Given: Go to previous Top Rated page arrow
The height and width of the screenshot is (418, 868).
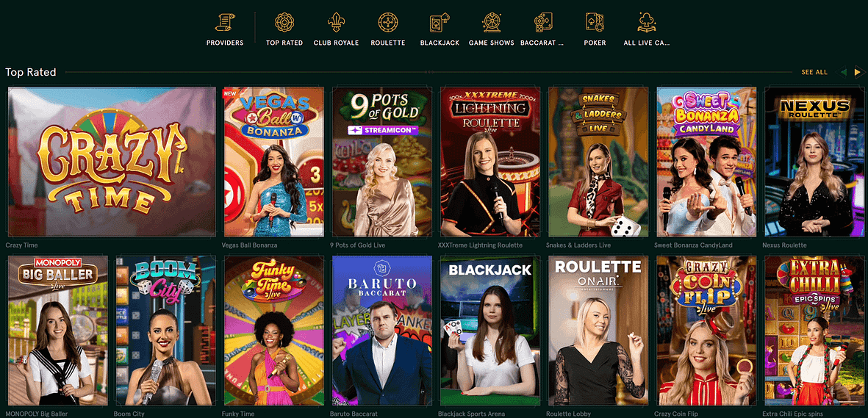Looking at the screenshot, I should pos(844,72).
